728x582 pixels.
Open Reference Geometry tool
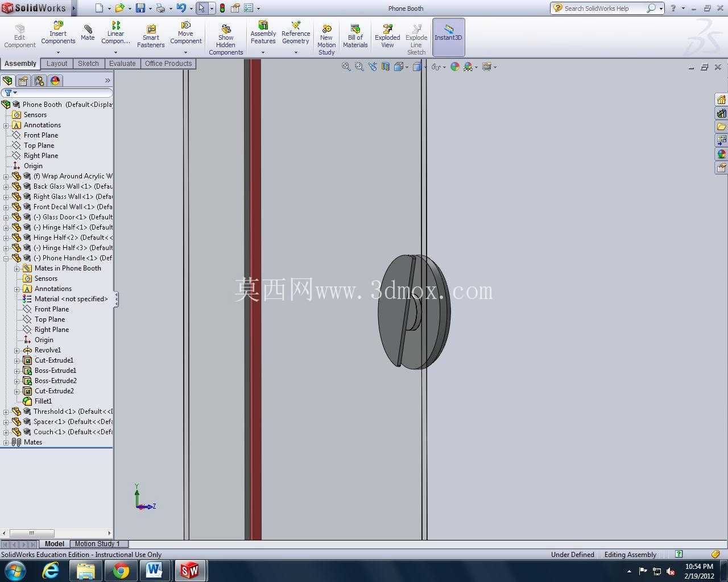pos(296,33)
